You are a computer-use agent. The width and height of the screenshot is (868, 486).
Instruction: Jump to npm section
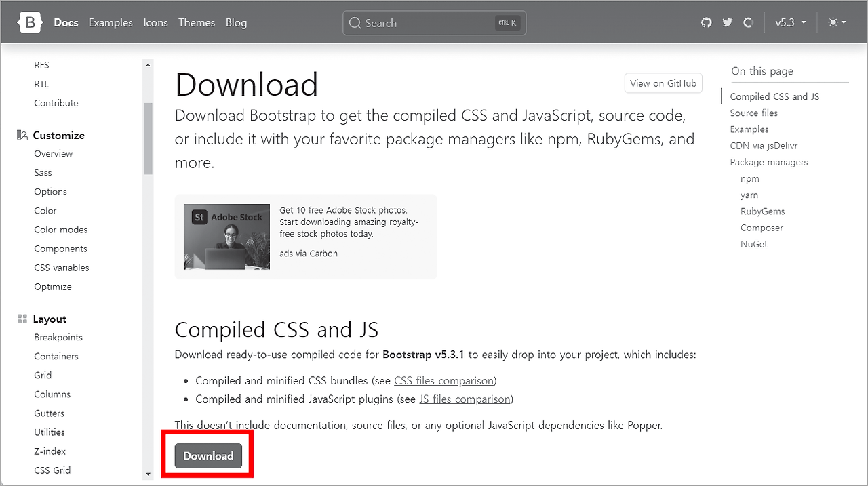(x=750, y=179)
